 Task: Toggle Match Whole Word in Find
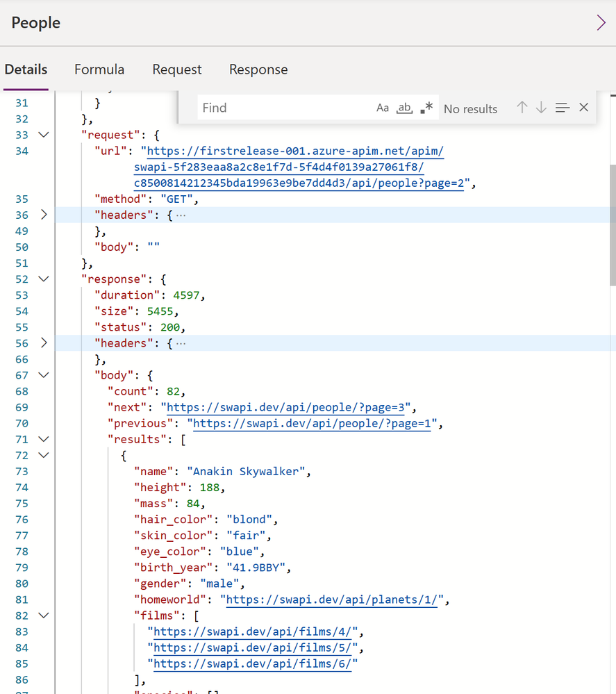tap(404, 108)
